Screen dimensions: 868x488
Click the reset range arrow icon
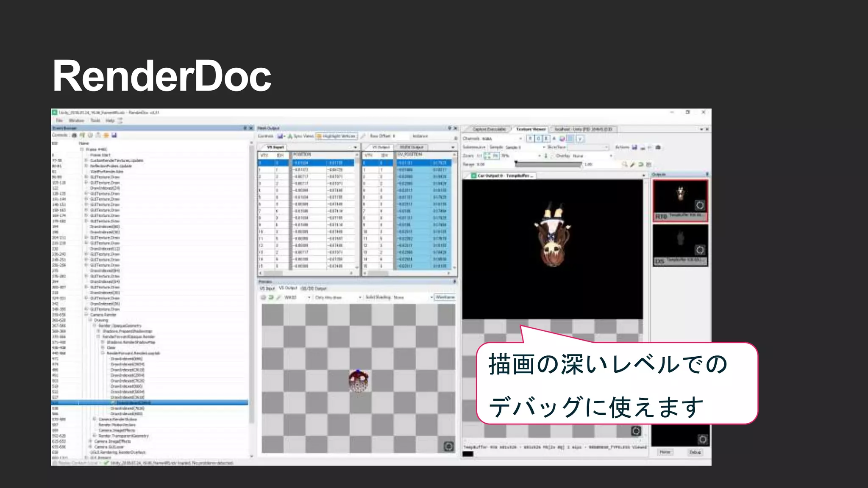click(640, 164)
